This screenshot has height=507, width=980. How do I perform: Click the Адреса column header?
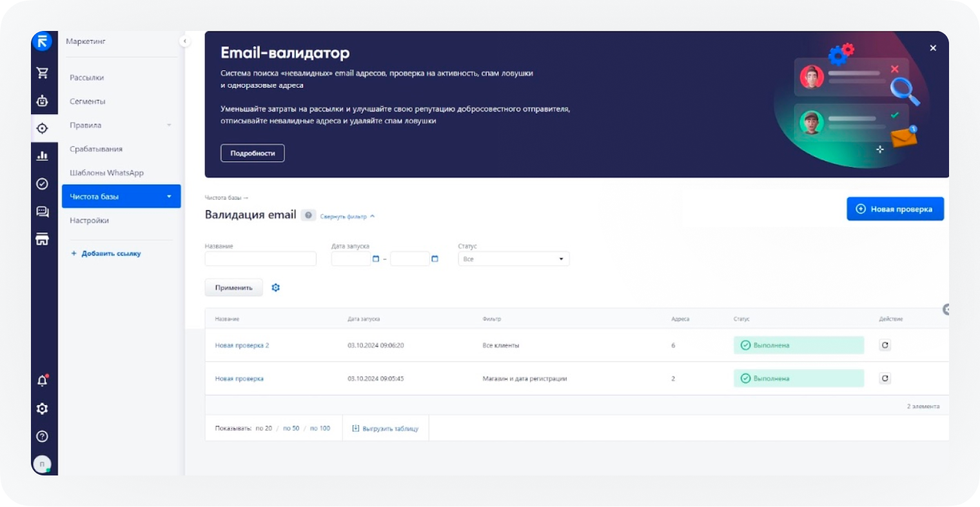coord(680,319)
